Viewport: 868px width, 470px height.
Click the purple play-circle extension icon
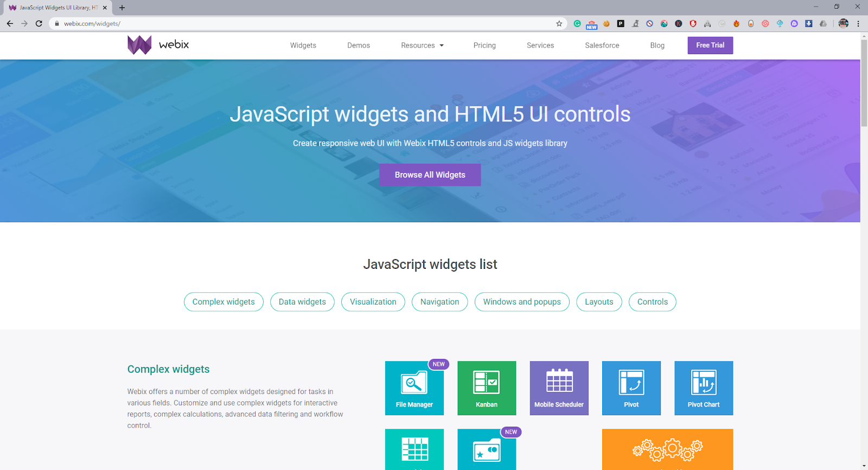pyautogui.click(x=794, y=23)
